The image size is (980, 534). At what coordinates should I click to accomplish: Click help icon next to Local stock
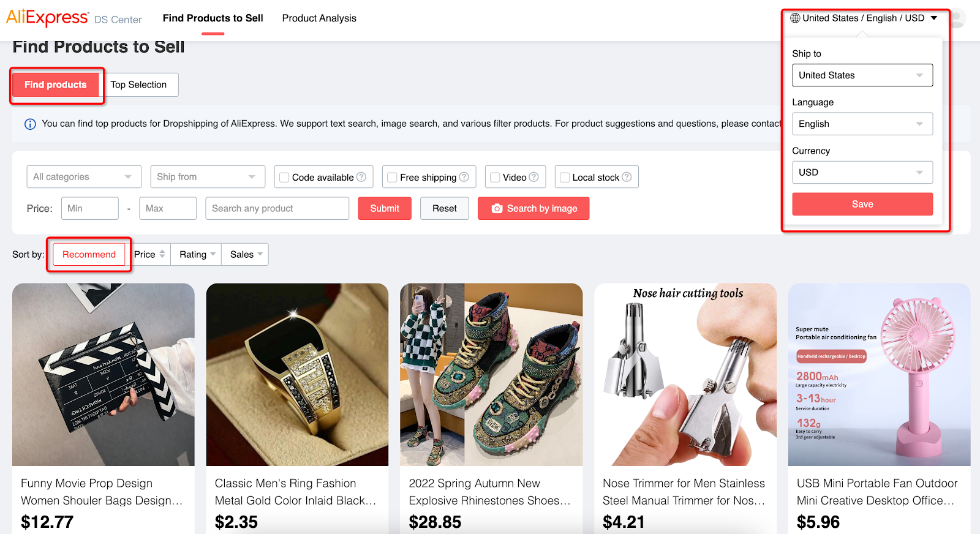click(627, 177)
